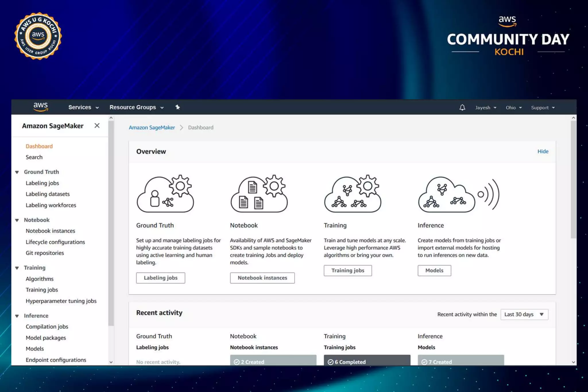Open the Resource Groups menu
The height and width of the screenshot is (392, 588).
point(136,107)
